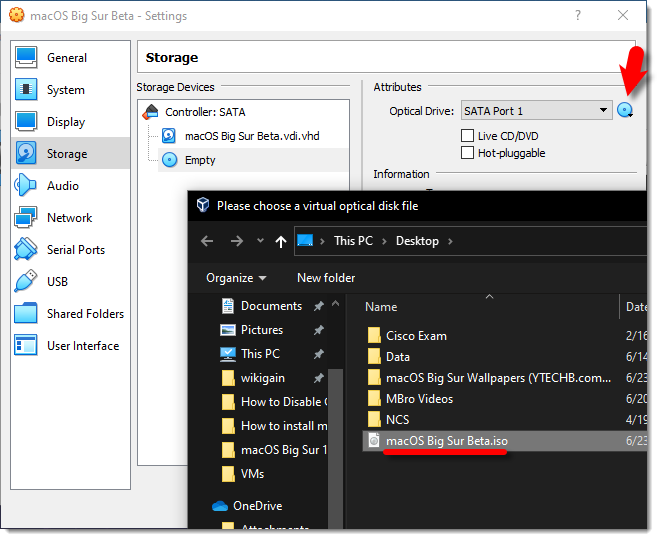Open the Shared Folders settings category
This screenshot has width=657, height=539.
[70, 314]
